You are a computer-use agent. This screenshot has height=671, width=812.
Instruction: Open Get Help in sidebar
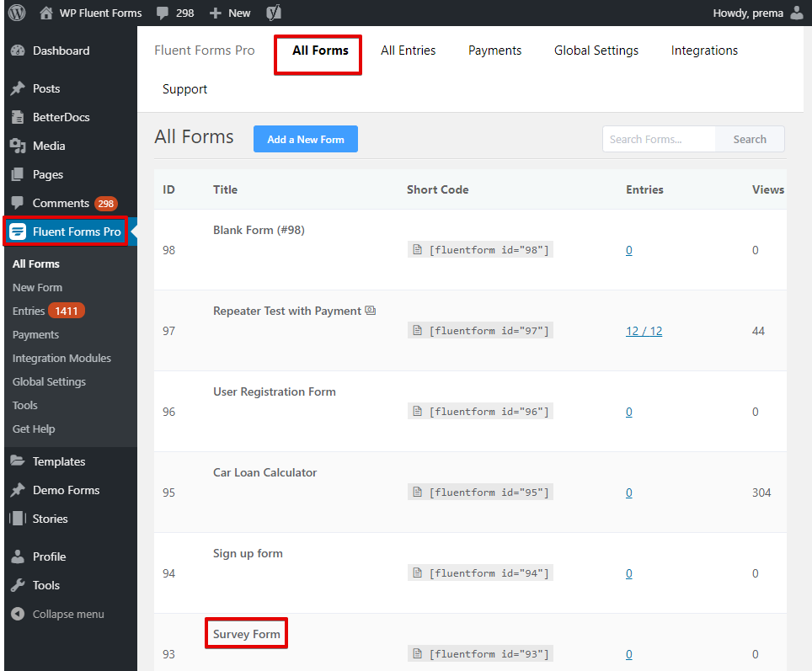click(x=34, y=429)
